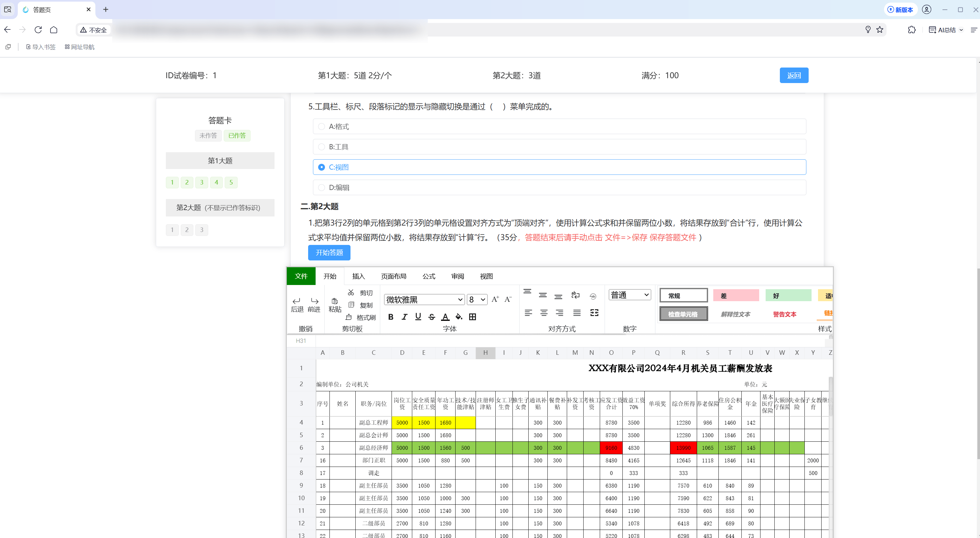
Task: Click the blue 返回 button
Action: point(793,75)
